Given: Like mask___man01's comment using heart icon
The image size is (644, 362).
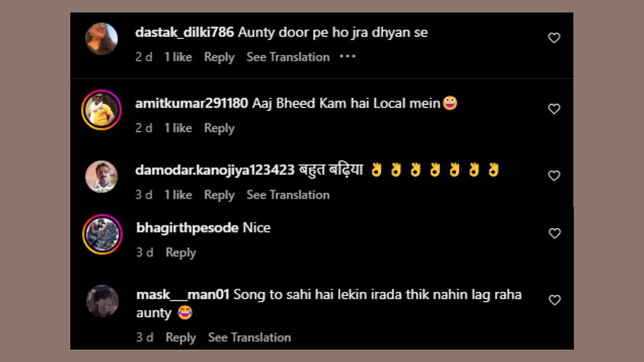Looking at the screenshot, I should [x=554, y=300].
